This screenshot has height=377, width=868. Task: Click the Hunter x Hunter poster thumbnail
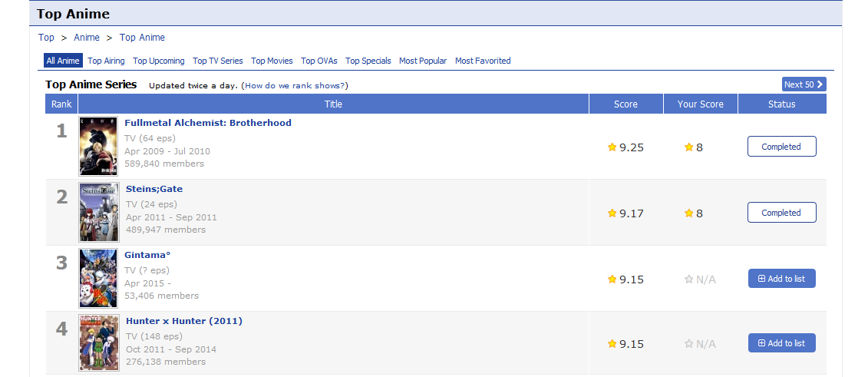98,342
